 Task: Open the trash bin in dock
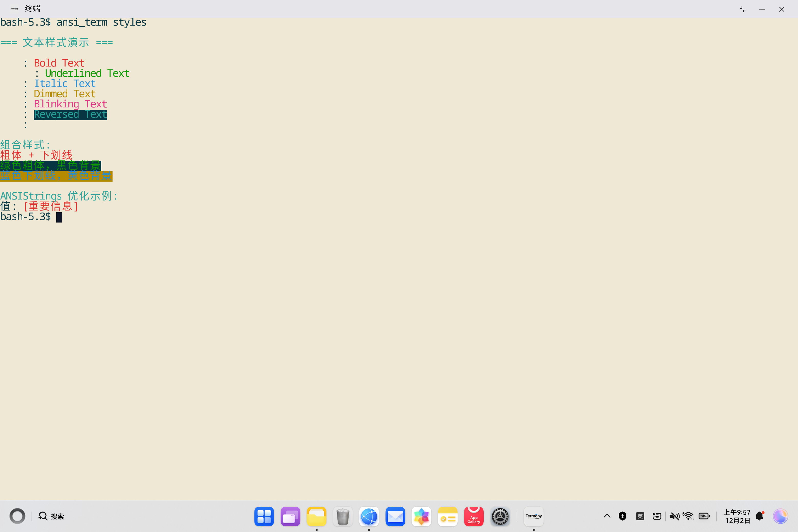point(343,516)
